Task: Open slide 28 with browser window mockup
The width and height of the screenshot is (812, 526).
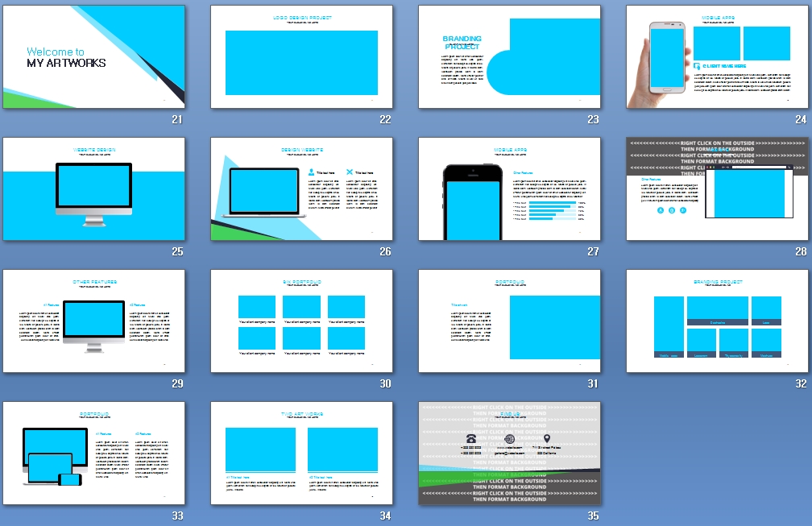Action: click(717, 188)
